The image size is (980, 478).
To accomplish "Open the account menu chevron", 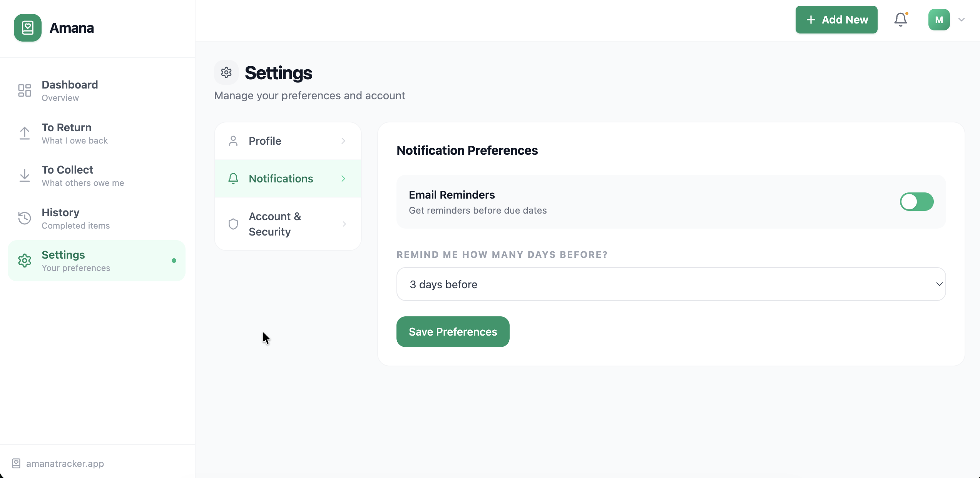I will point(962,19).
